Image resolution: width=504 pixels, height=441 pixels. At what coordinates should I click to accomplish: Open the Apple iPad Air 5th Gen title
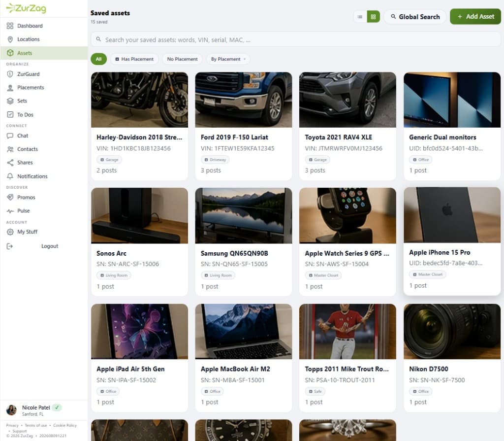[130, 369]
